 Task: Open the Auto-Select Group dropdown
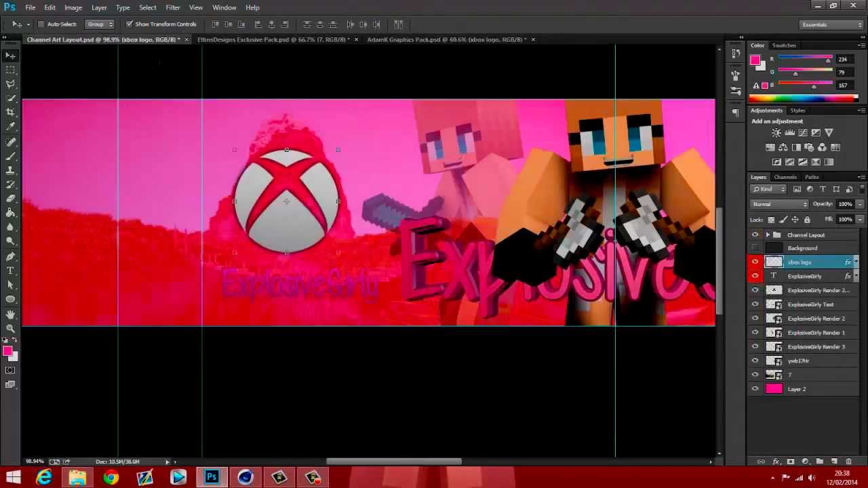coord(100,24)
